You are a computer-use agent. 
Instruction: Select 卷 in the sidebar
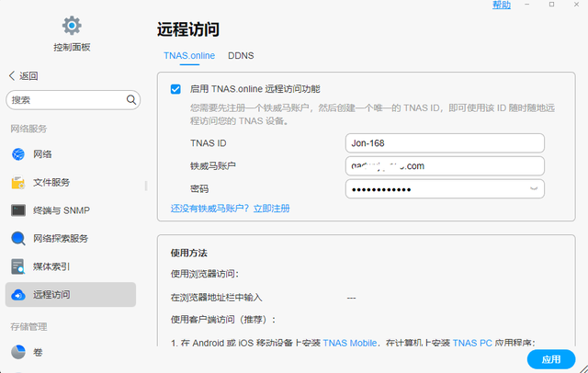click(71, 352)
